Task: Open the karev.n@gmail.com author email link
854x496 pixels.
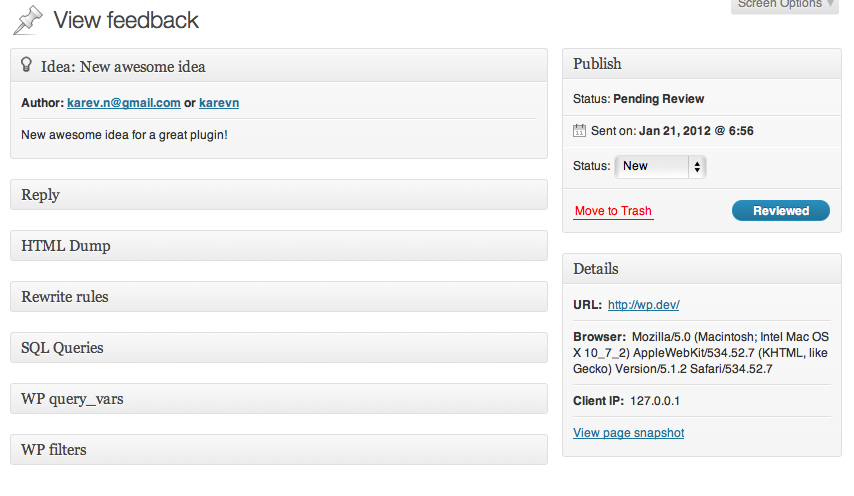Action: 124,103
